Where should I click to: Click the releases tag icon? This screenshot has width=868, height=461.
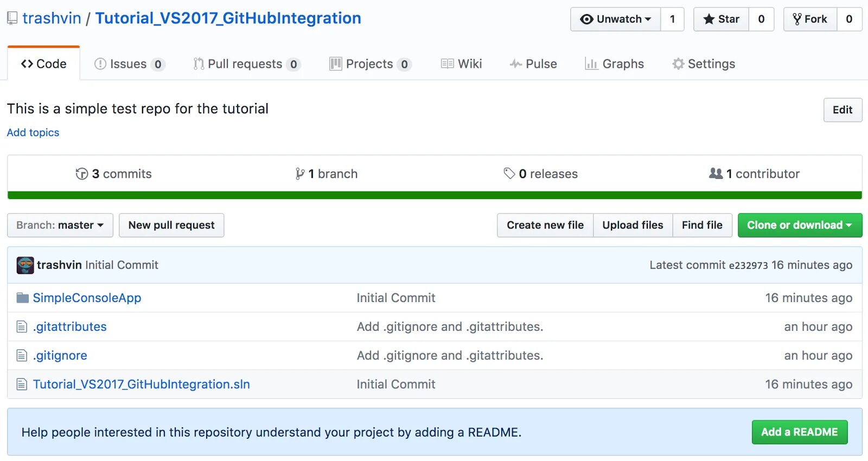(509, 174)
